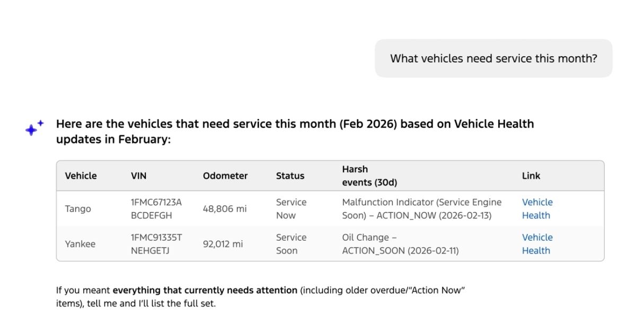Click the Status column header
Image resolution: width=644 pixels, height=324 pixels.
290,176
